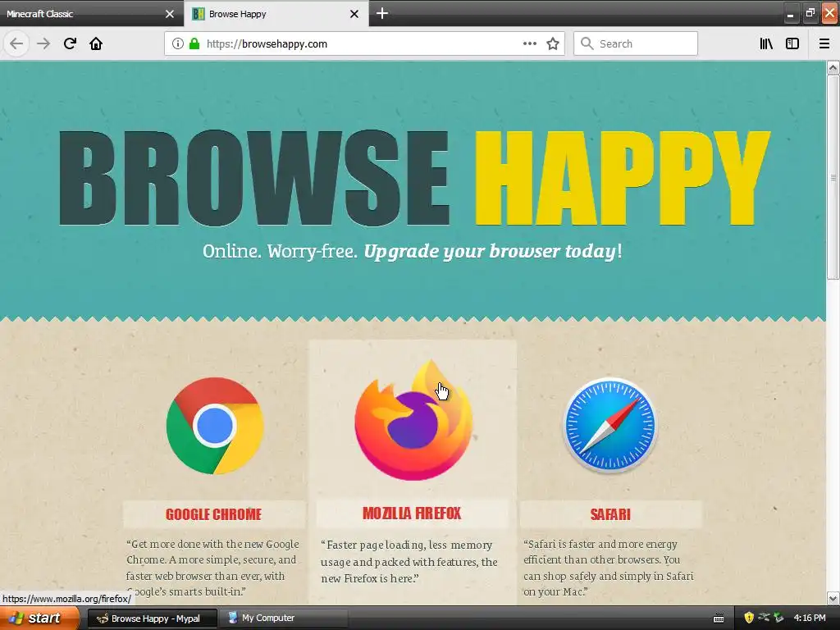840x630 pixels.
Task: Open page actions three-dot menu
Action: click(529, 43)
